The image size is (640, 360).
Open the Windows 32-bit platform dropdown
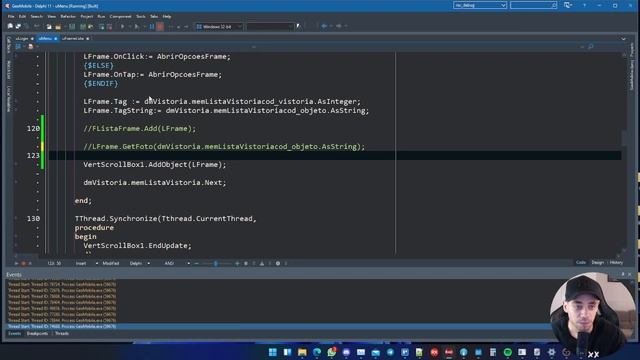[219, 27]
